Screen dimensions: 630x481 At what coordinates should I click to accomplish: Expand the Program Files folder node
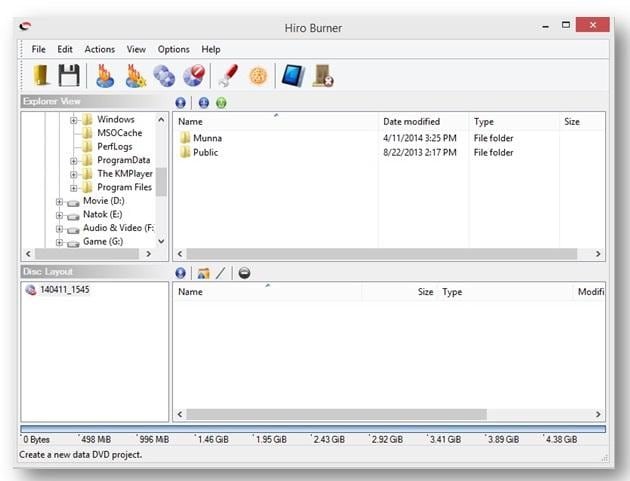(74, 188)
